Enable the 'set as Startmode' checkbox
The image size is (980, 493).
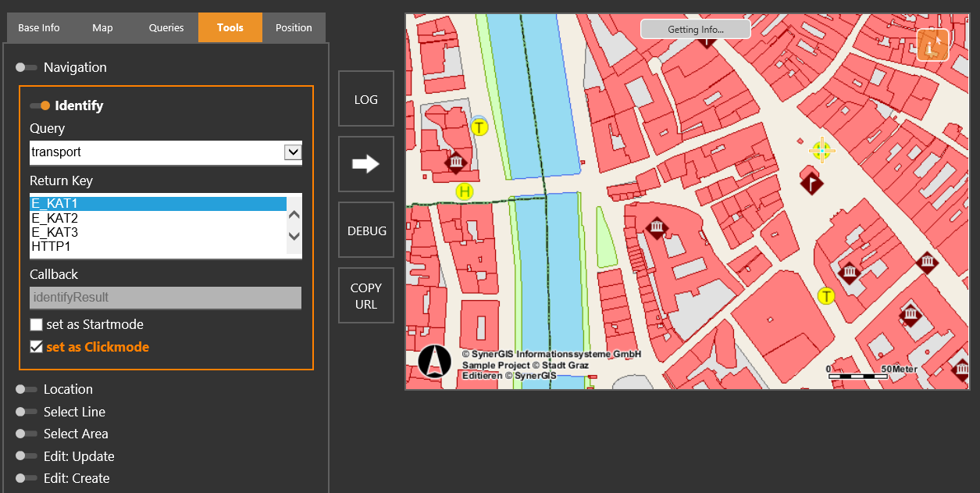click(36, 324)
